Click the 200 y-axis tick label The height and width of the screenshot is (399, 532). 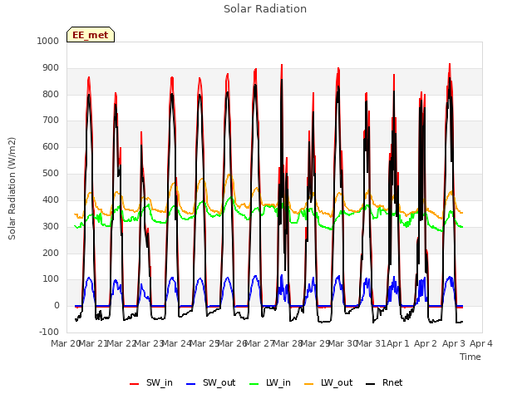pos(51,253)
